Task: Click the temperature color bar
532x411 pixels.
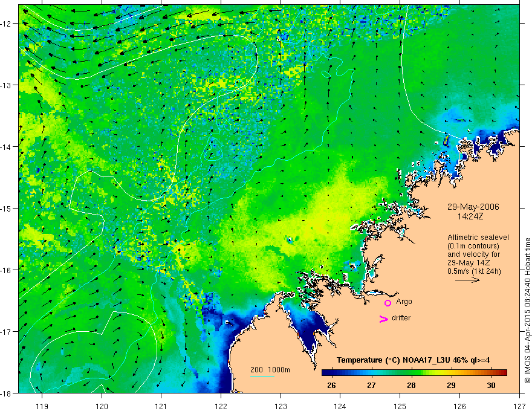Action: pyautogui.click(x=414, y=373)
